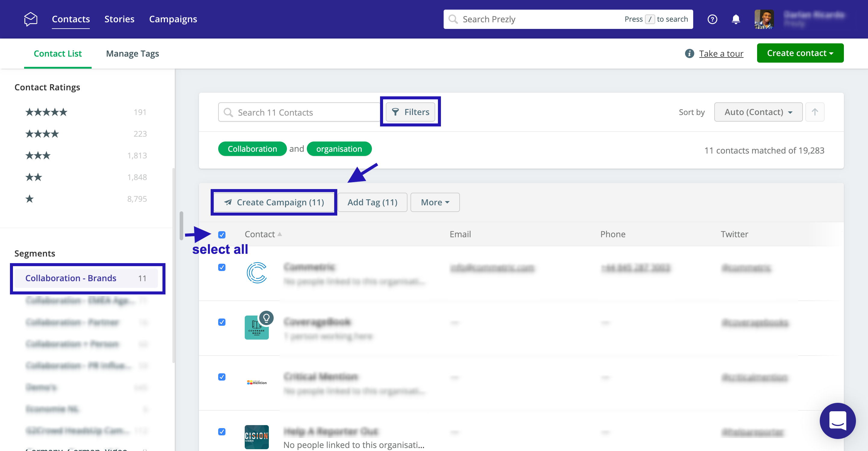Go to the Stories nav item
This screenshot has height=451, width=868.
(x=119, y=19)
